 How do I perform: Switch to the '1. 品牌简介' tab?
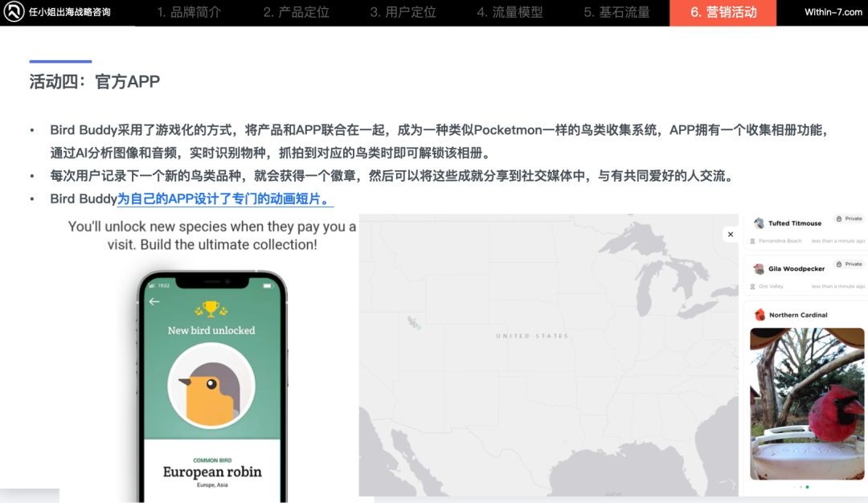coord(189,13)
